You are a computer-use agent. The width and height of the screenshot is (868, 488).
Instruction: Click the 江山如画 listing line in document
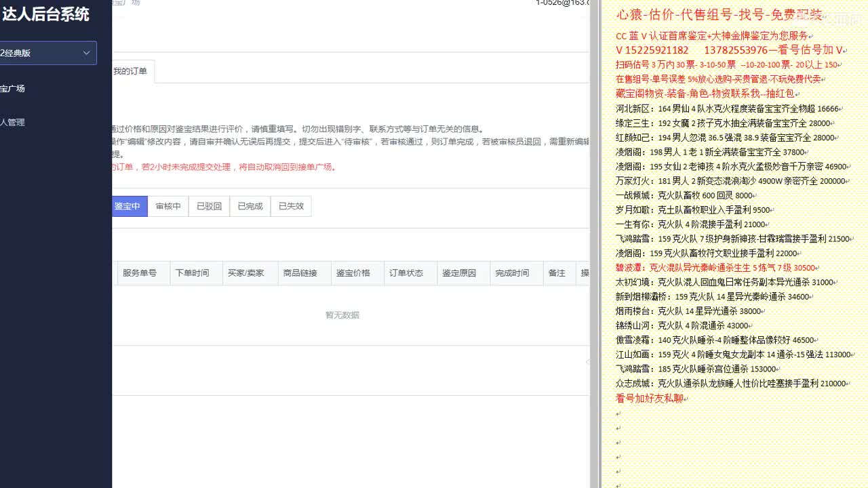coord(733,354)
